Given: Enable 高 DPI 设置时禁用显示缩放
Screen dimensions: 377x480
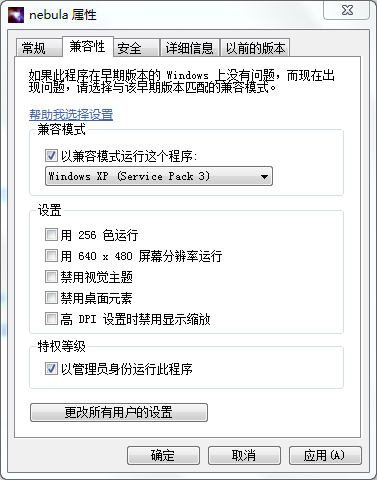Looking at the screenshot, I should coord(51,319).
